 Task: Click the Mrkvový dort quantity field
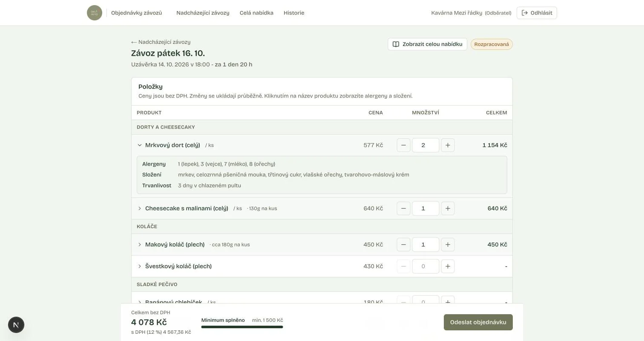[x=425, y=145]
